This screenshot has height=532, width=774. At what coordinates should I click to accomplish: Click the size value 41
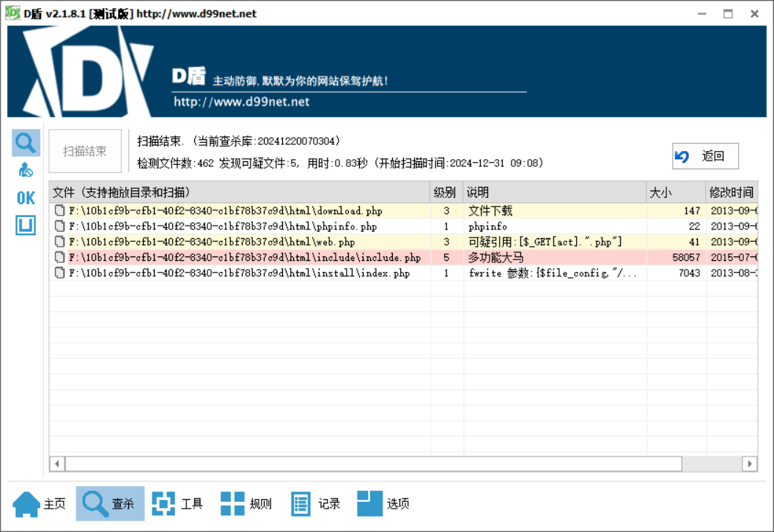695,242
